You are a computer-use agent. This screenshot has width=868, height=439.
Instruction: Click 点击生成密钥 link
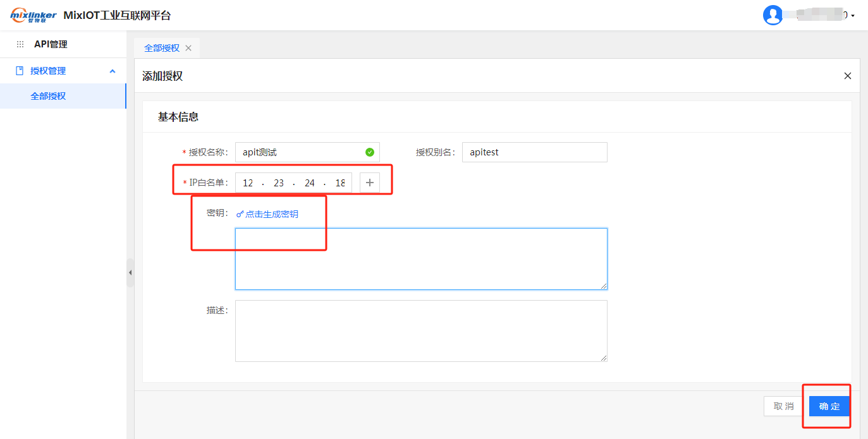pyautogui.click(x=267, y=214)
